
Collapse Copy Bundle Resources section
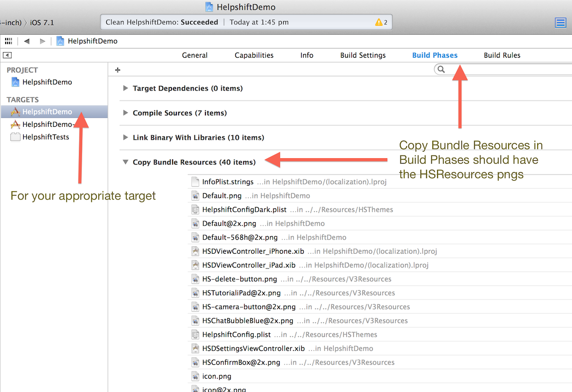(125, 162)
